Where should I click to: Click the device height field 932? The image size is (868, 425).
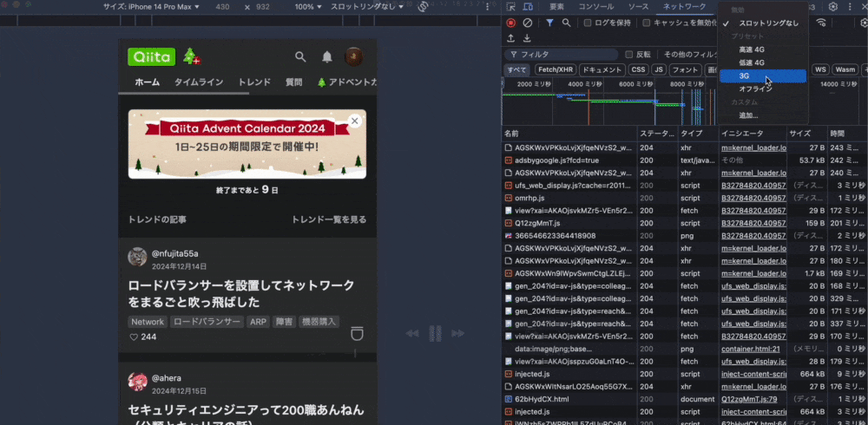(263, 7)
